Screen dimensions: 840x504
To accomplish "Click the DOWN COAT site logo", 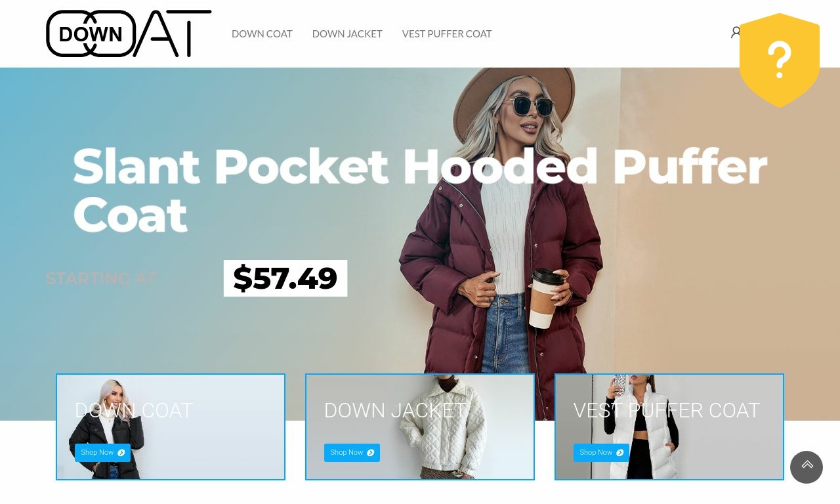I will point(129,33).
